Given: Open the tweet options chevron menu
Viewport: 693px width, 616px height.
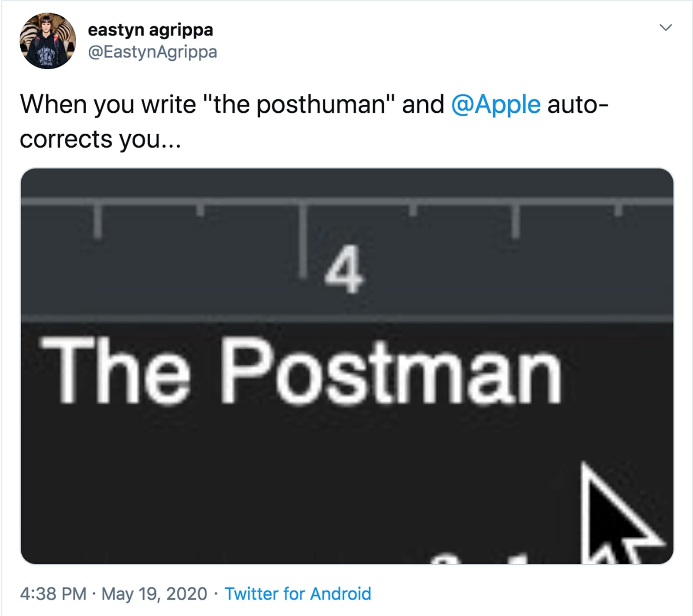Looking at the screenshot, I should tap(665, 28).
